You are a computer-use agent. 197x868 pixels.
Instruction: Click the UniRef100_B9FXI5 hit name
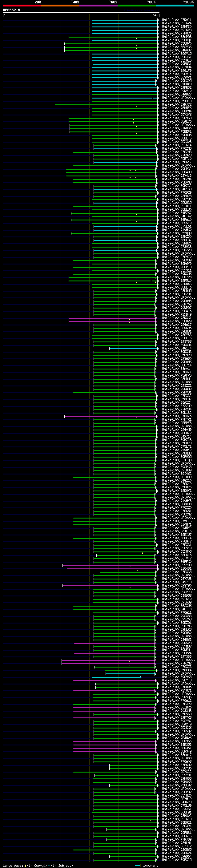pyautogui.click(x=177, y=860)
